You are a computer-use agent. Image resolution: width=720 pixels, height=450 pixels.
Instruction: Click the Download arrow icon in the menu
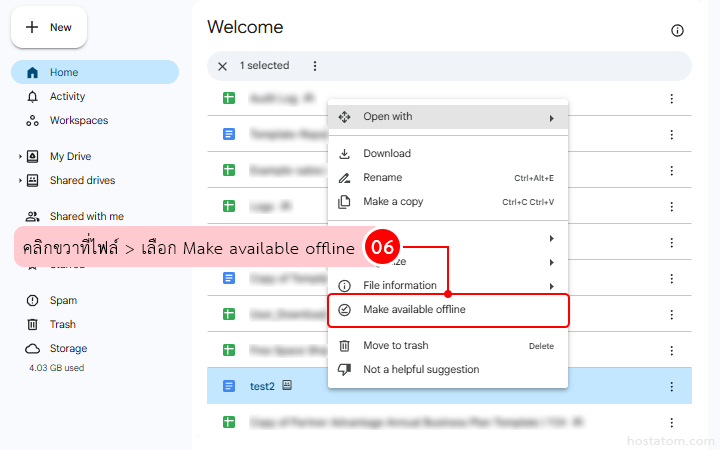click(x=344, y=154)
